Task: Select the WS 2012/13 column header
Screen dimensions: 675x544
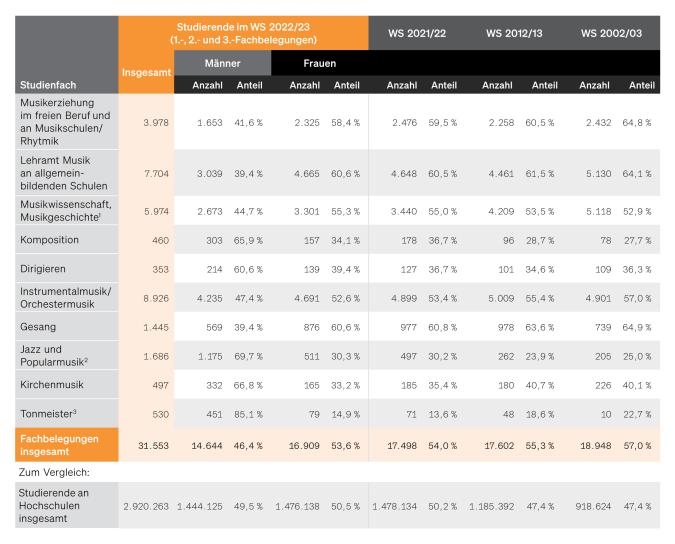Action: point(514,33)
